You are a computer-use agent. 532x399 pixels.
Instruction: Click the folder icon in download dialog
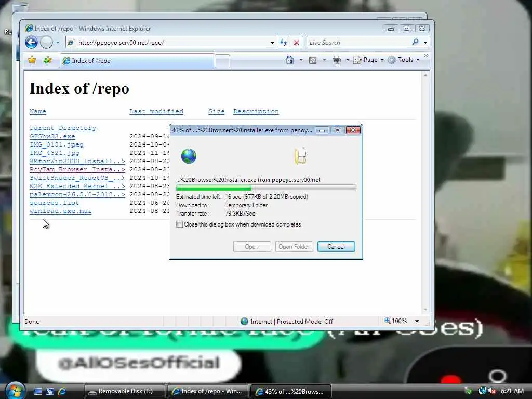point(300,156)
